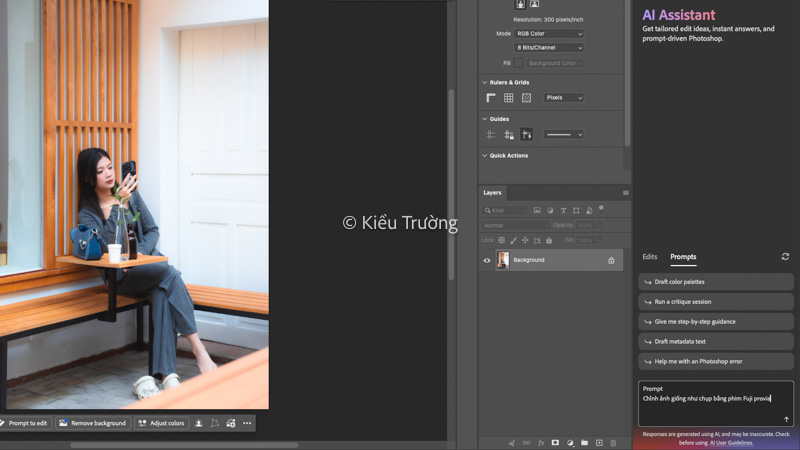This screenshot has width=800, height=450.
Task: Hide the Background layer with eye icon
Action: pos(487,260)
